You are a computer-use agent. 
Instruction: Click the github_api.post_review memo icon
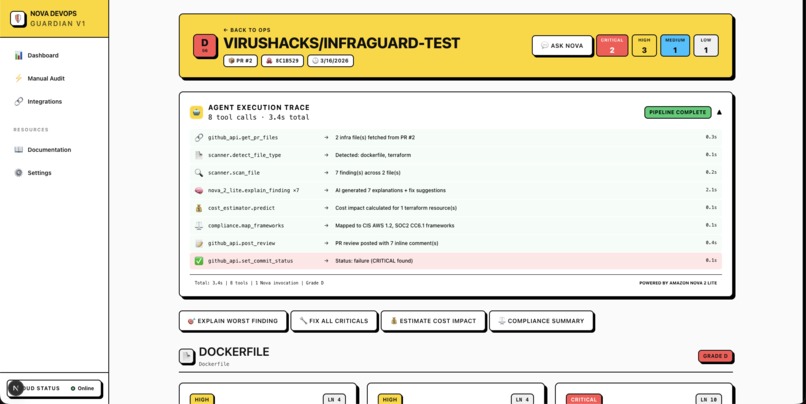click(x=199, y=243)
